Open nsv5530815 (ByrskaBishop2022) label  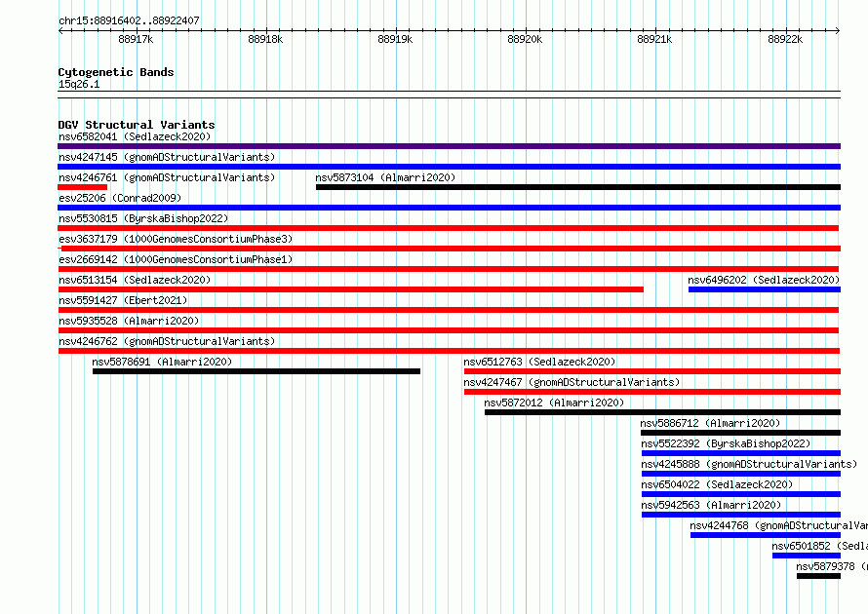coord(143,218)
